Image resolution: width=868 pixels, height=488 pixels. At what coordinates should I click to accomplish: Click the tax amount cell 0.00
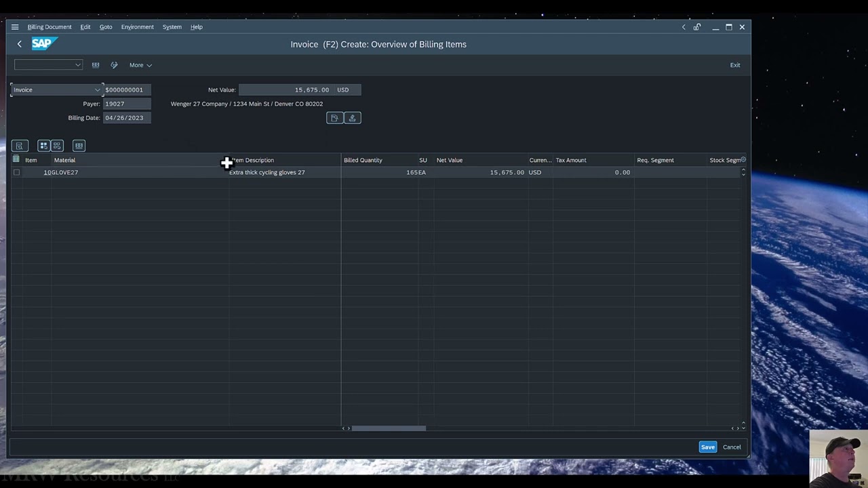pos(593,172)
